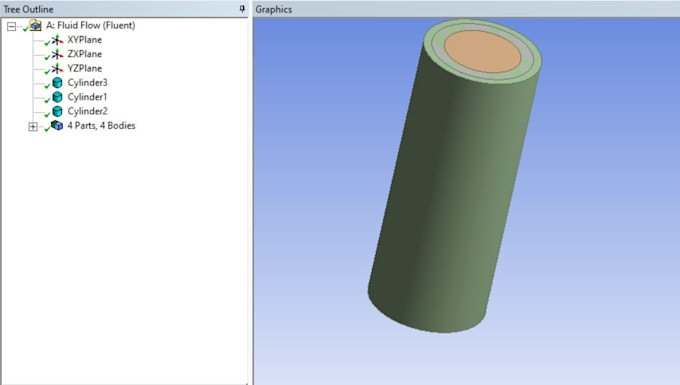Click the Graphics panel title
This screenshot has width=680, height=385.
[x=274, y=9]
